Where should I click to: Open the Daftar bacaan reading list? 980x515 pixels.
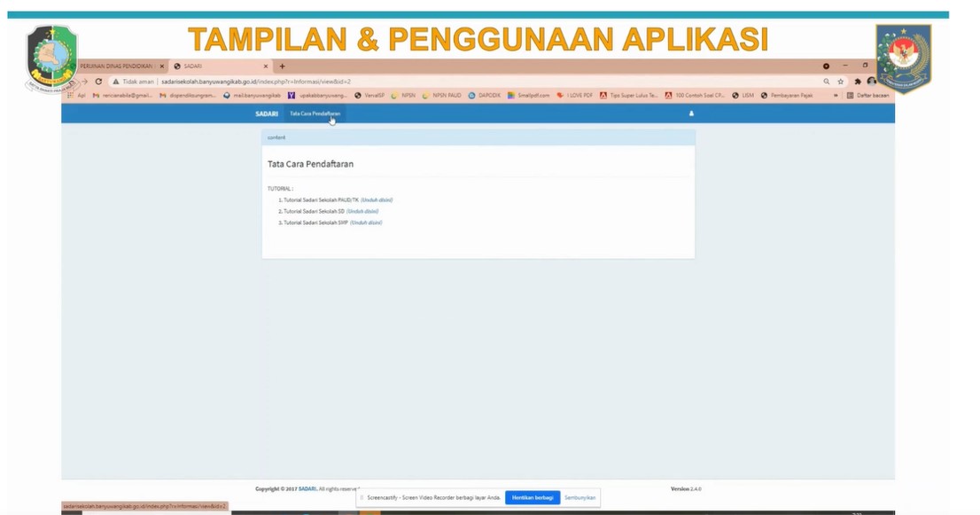point(868,95)
